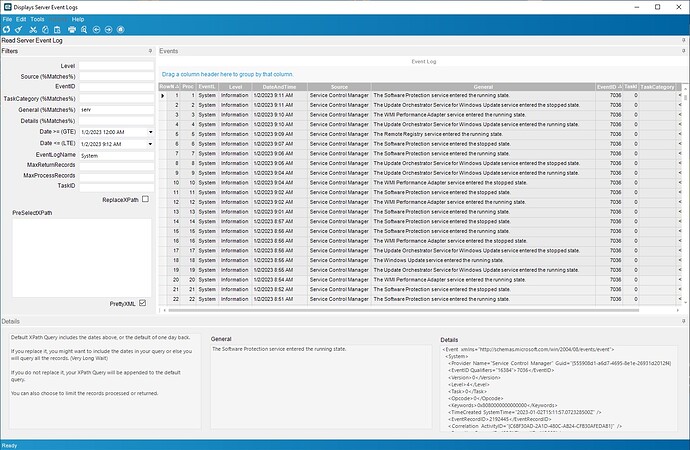Screen dimensions: 690x450
Task: Sort by the DateAndTime column header
Action: 279,87
